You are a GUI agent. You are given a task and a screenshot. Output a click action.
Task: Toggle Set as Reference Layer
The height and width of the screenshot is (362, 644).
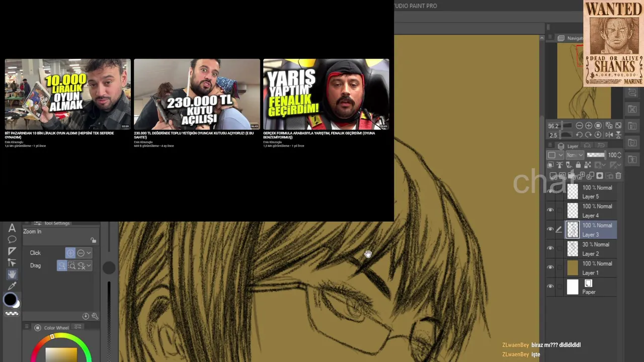click(x=559, y=164)
